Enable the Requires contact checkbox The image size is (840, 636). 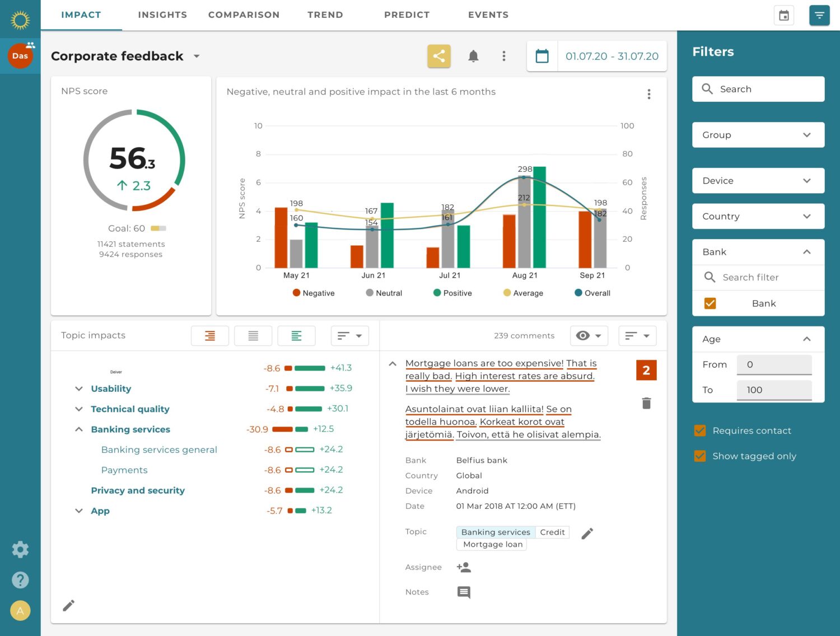[700, 431]
